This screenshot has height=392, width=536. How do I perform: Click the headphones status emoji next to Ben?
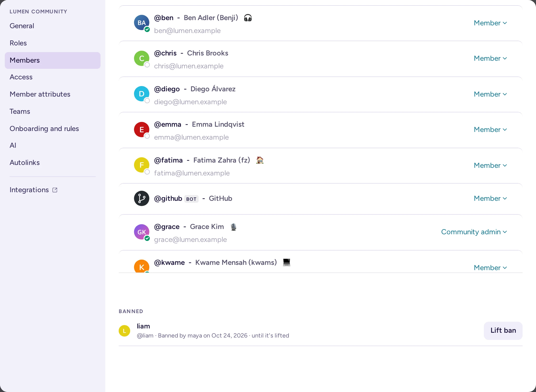click(x=248, y=18)
